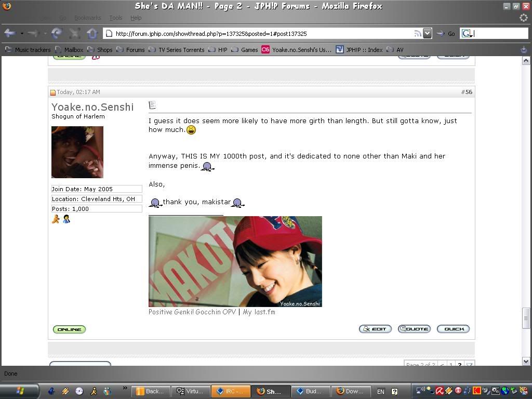
Task: Click the vertical scrollbar thumb
Action: 526,318
